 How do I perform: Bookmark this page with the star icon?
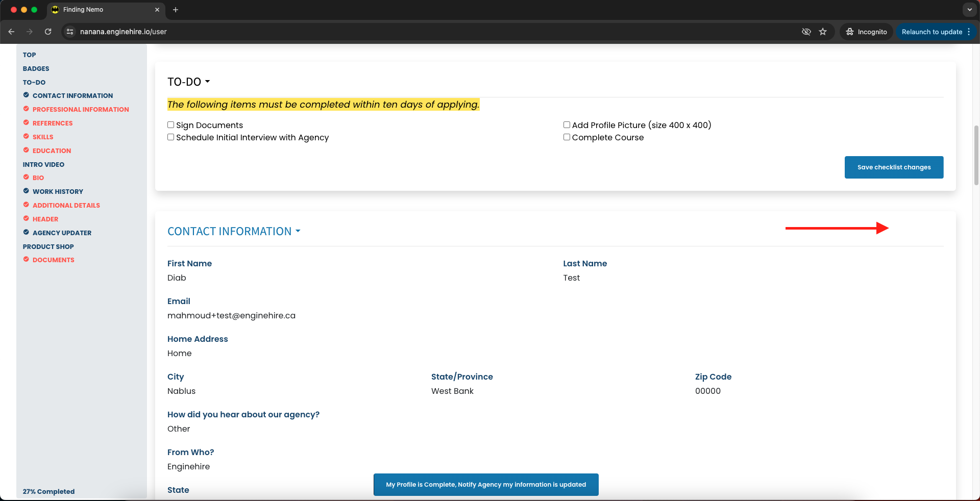[x=823, y=32]
